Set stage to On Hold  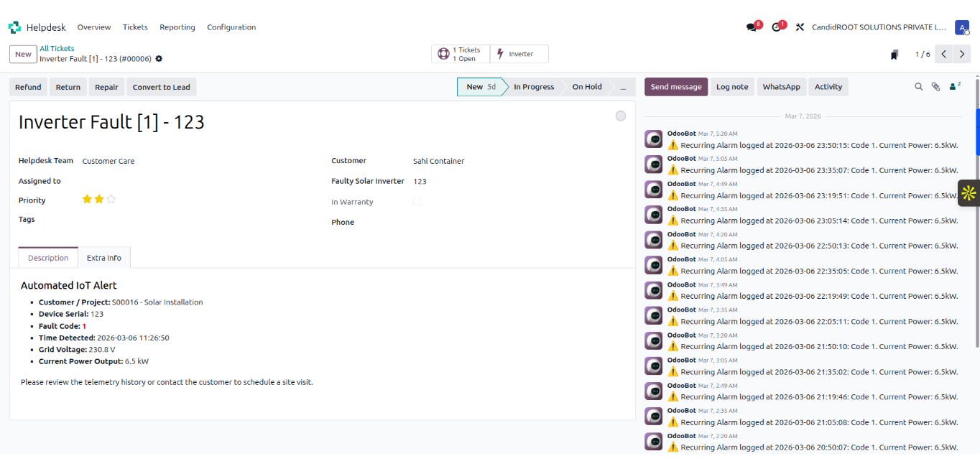[x=587, y=87]
